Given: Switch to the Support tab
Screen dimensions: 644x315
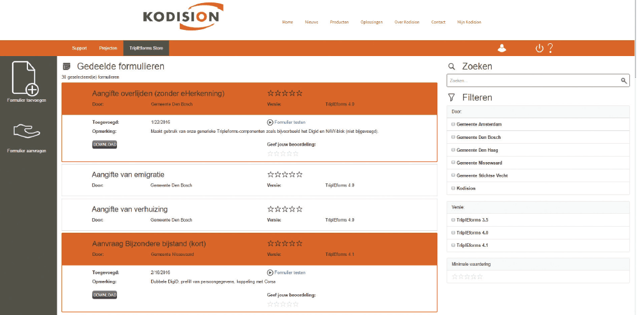Looking at the screenshot, I should point(79,48).
